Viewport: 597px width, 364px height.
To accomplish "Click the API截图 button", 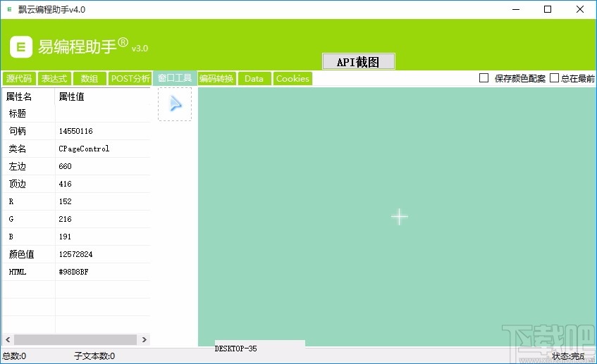I will tap(358, 62).
